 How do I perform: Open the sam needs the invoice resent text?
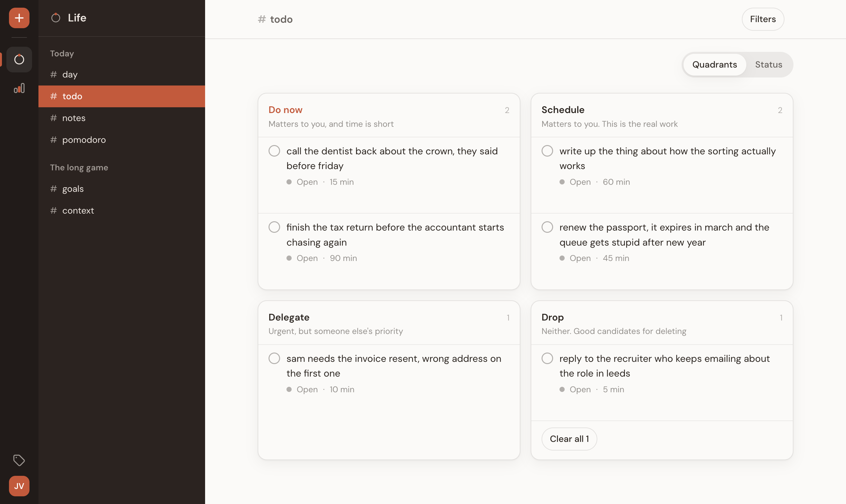(x=394, y=366)
